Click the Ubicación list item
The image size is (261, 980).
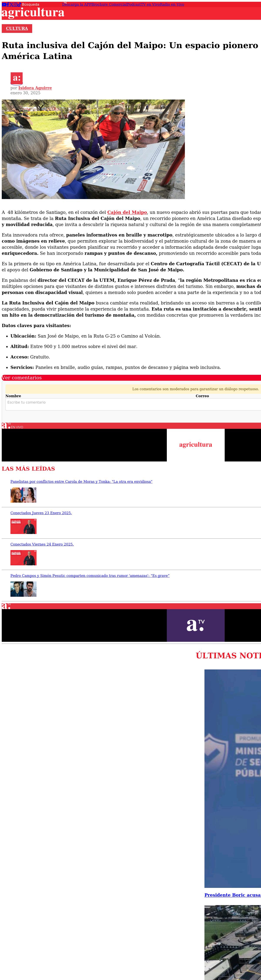tap(85, 336)
